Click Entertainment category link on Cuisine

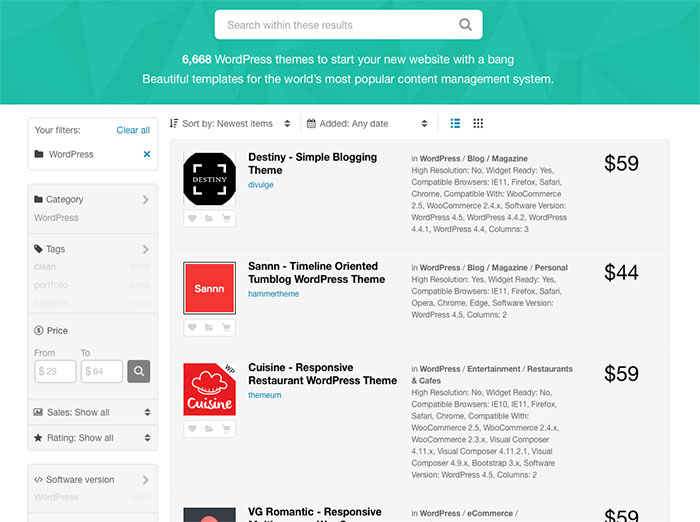pos(493,369)
